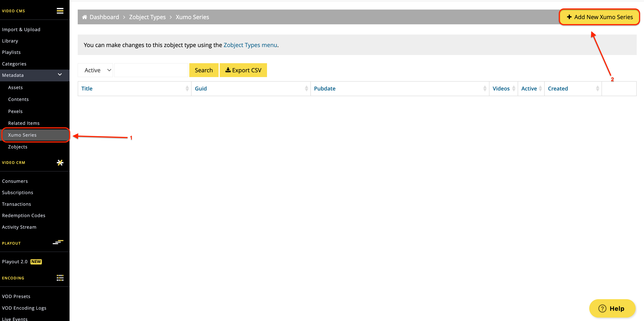Open the Active status filter dropdown

tap(95, 70)
